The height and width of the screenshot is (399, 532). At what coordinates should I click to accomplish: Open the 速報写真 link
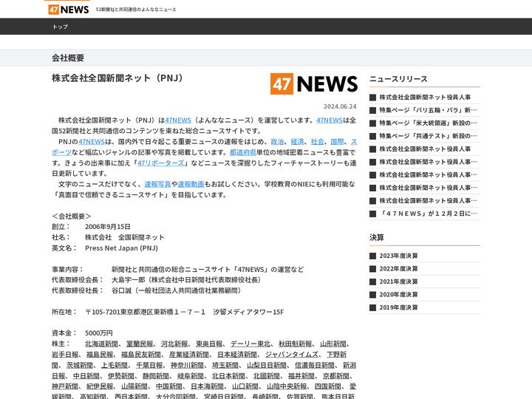click(157, 184)
